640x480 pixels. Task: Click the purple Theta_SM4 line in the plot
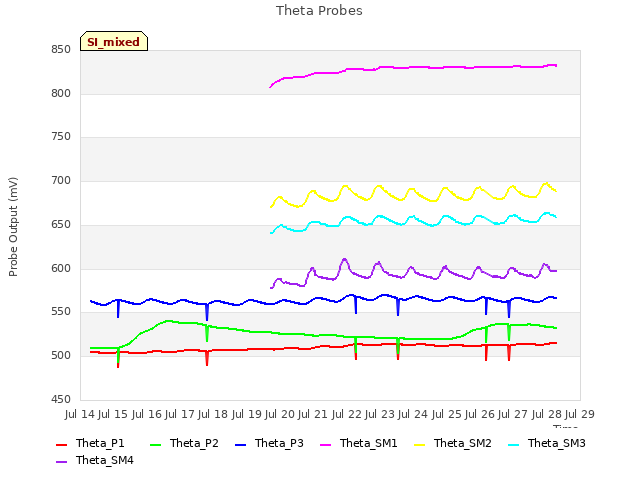coord(411,268)
